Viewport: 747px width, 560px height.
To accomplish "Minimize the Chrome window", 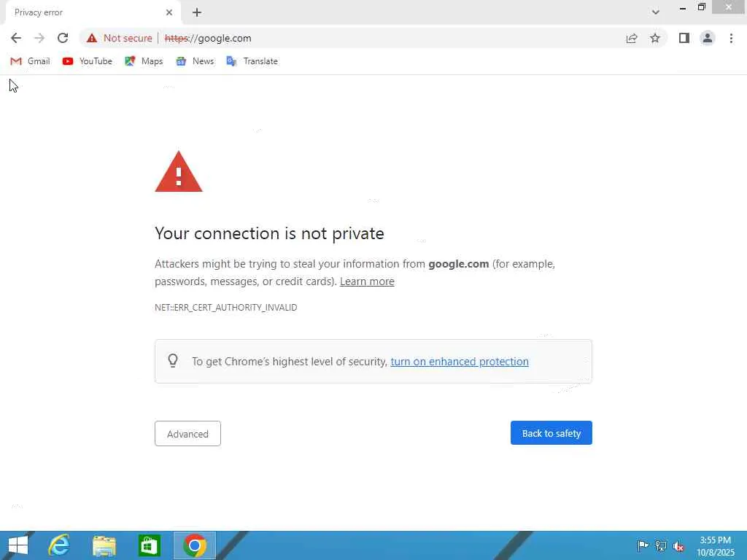I will [x=683, y=7].
